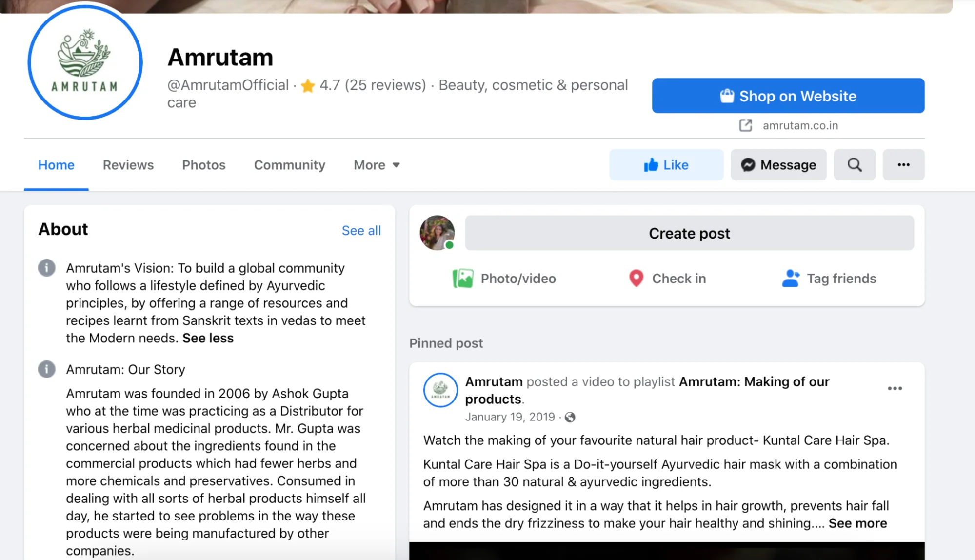This screenshot has height=560, width=975.
Task: Open the Community tab
Action: (x=289, y=164)
